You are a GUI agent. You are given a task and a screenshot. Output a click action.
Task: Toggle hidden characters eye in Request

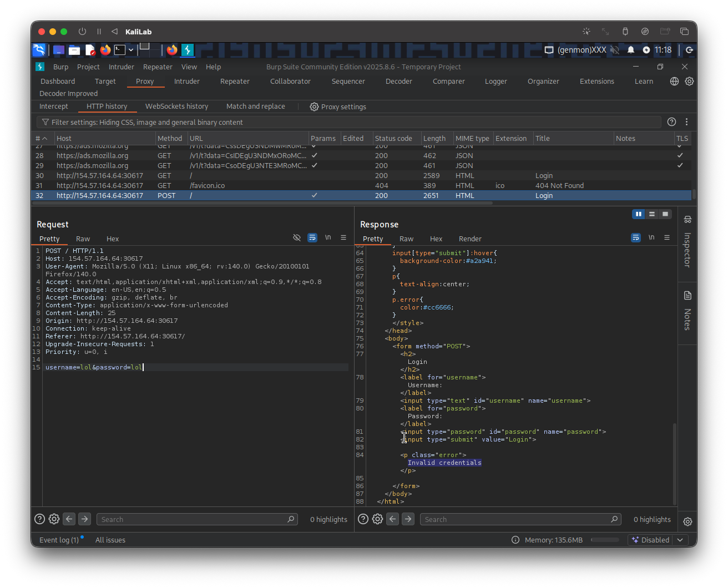click(x=297, y=237)
